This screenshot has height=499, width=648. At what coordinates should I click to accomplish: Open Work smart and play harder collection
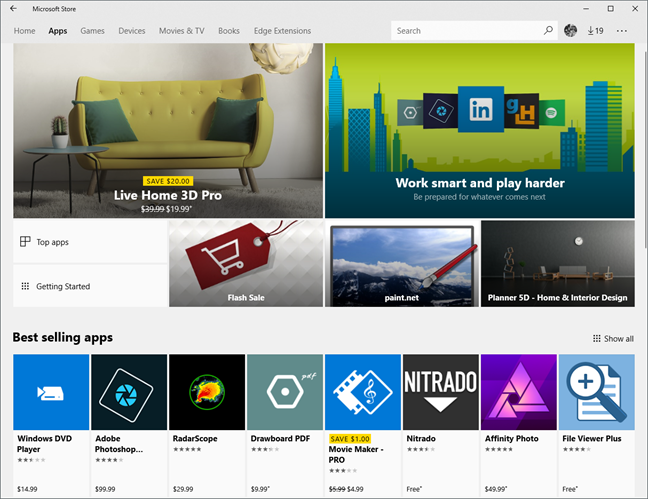pyautogui.click(x=480, y=131)
